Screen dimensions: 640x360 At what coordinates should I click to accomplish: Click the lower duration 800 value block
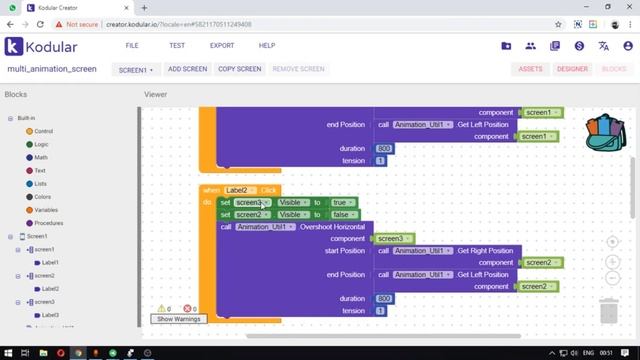point(384,299)
